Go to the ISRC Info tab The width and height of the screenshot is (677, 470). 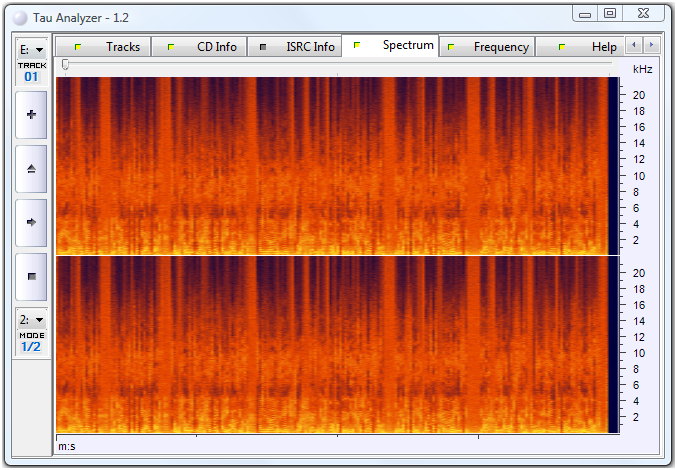tap(295, 47)
